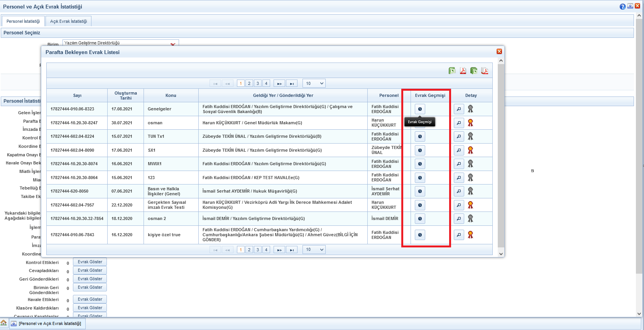Switch to Açık Evrak İstatistiği tab
Image resolution: width=644 pixels, height=330 pixels.
(x=68, y=21)
